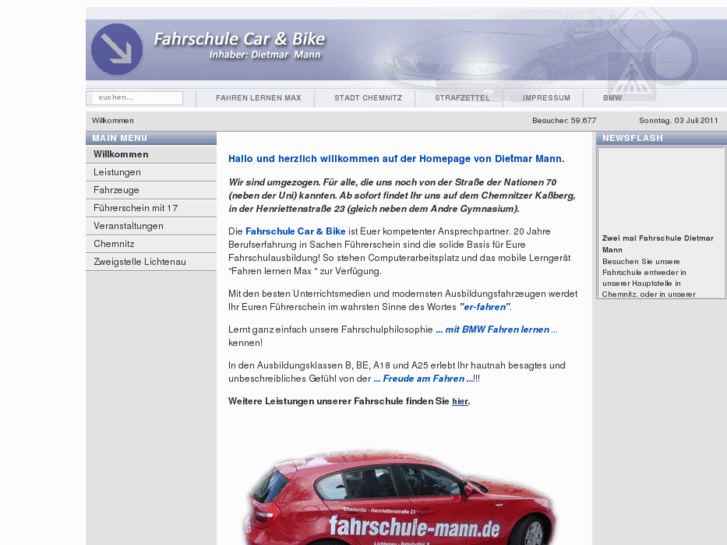Open Chemnitz in the main menu
This screenshot has width=727, height=545.
151,244
